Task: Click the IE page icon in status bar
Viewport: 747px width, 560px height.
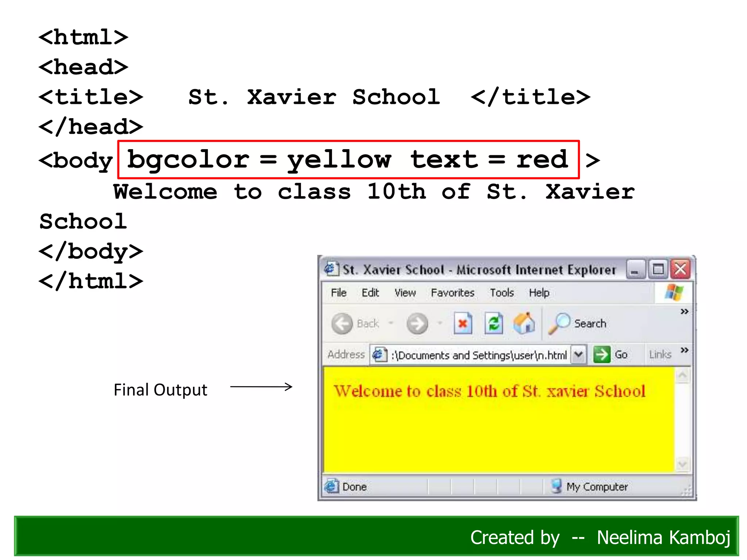Action: (332, 486)
